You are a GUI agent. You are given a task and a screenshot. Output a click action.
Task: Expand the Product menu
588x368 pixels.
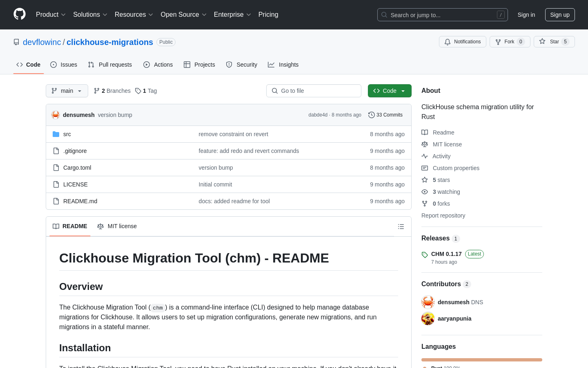51,15
